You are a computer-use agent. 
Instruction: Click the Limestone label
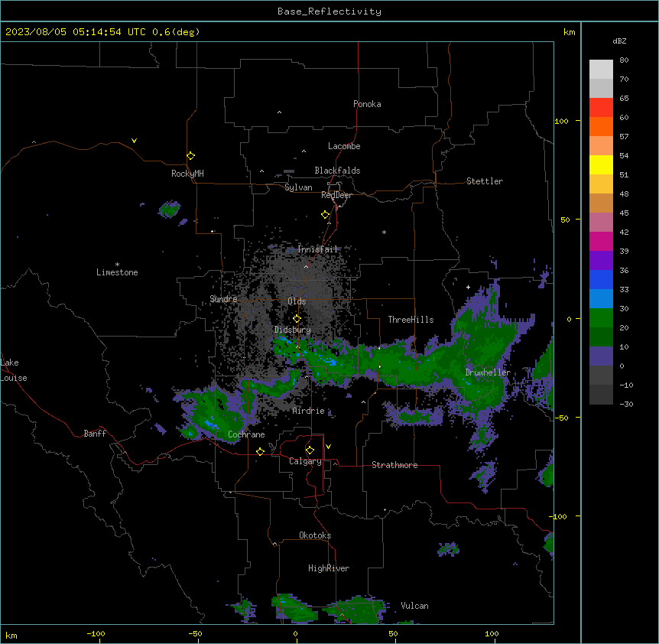click(117, 272)
